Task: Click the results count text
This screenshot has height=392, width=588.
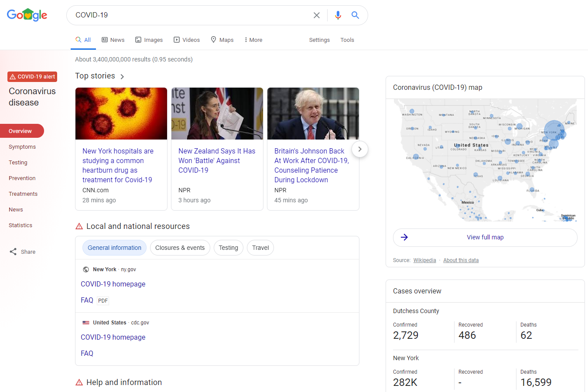Action: click(134, 59)
